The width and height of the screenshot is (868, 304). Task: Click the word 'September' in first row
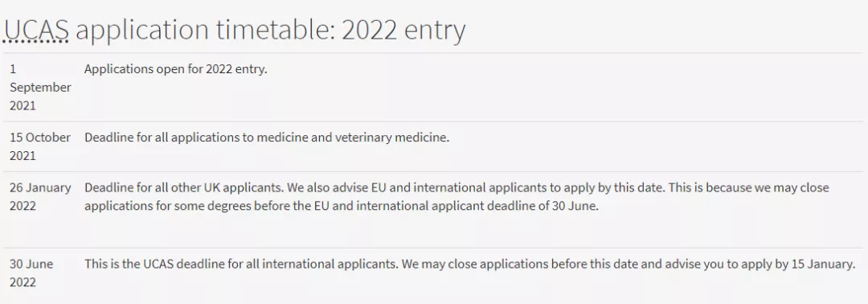click(40, 88)
